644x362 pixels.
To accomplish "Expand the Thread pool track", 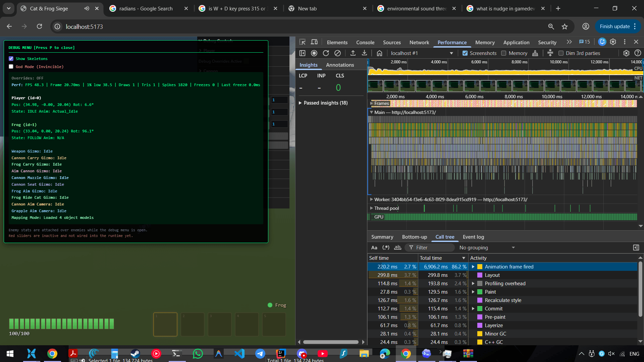I will pos(371,208).
